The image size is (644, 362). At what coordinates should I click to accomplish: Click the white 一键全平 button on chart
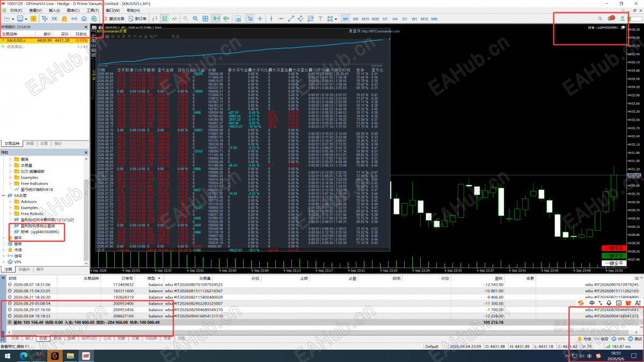point(613,263)
